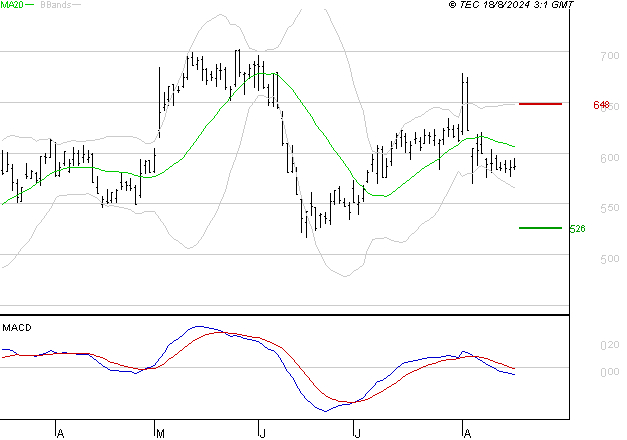The image size is (627, 440).
Task: Click the June 'J' month marker
Action: (x=262, y=433)
